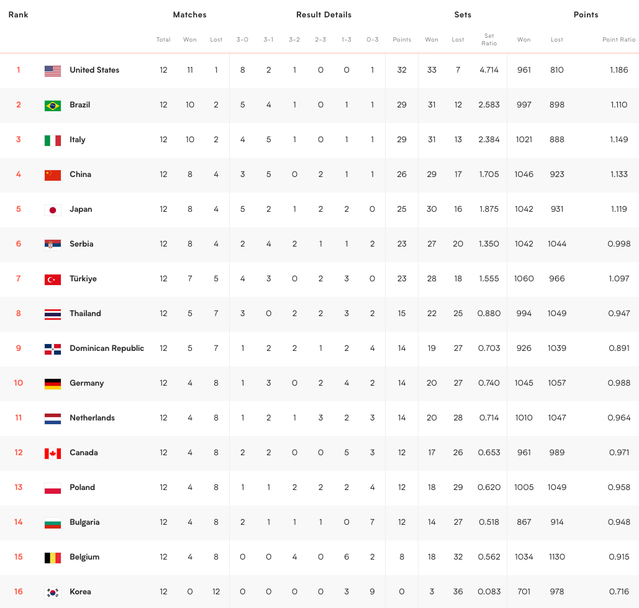Click the Canada flag icon
The height and width of the screenshot is (608, 639).
coord(53,454)
